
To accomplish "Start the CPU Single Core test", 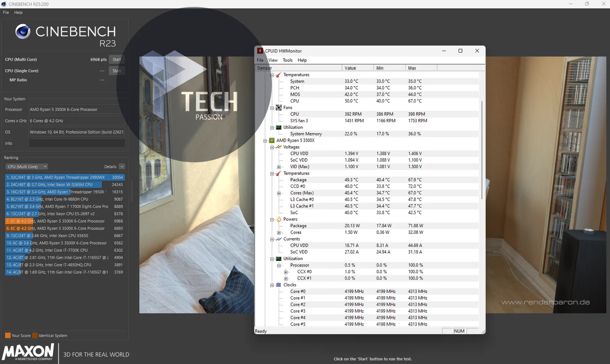I will click(117, 71).
